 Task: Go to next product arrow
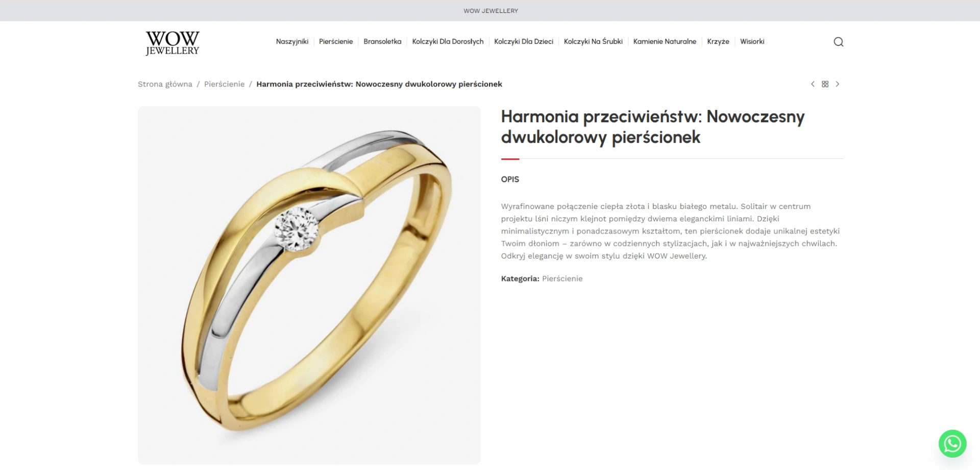coord(838,84)
